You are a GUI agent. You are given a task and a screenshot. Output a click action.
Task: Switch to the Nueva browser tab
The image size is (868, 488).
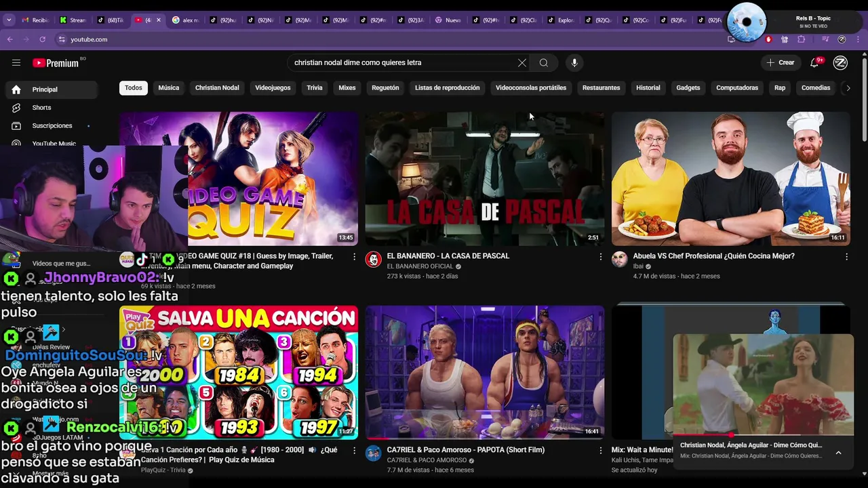coord(448,20)
